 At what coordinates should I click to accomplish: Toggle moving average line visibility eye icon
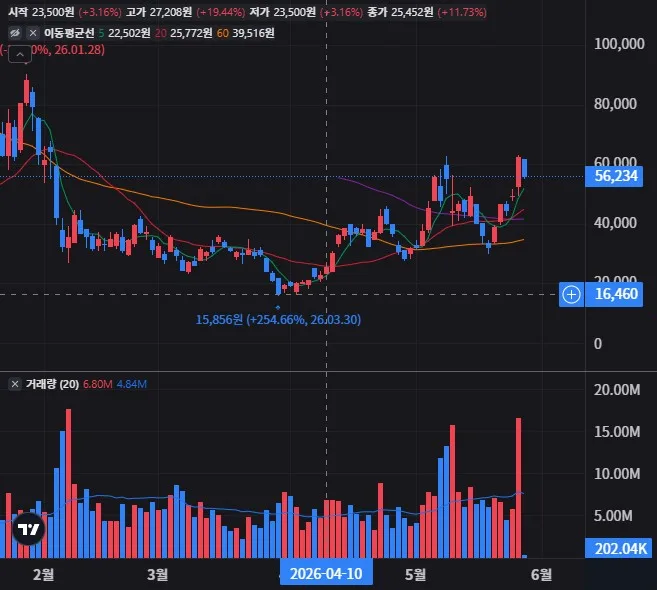(15, 33)
